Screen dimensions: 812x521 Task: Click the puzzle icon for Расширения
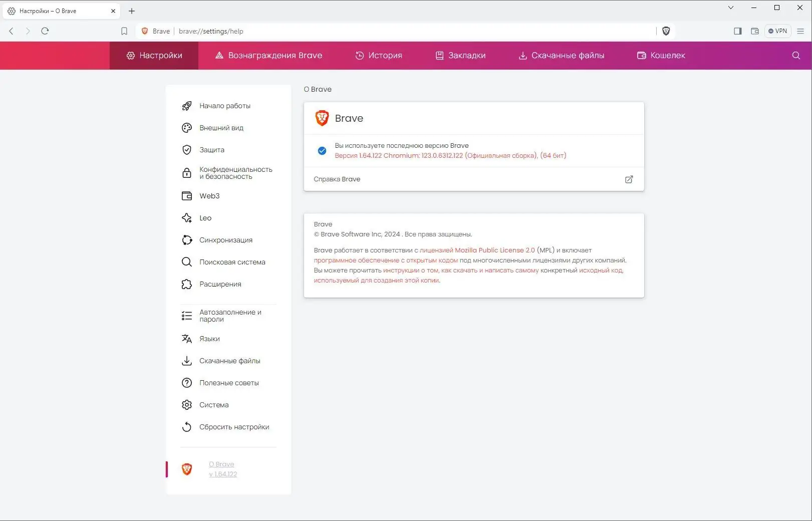pyautogui.click(x=187, y=284)
